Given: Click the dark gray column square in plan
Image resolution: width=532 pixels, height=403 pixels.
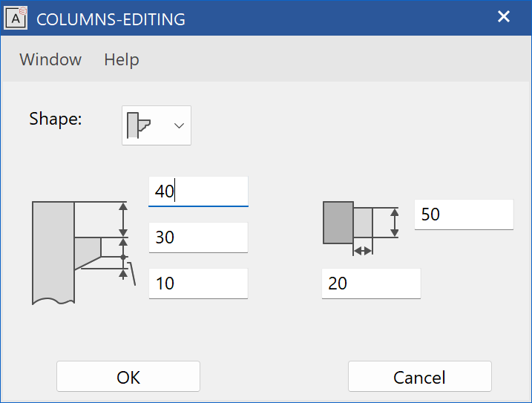Looking at the screenshot, I should click(x=338, y=222).
